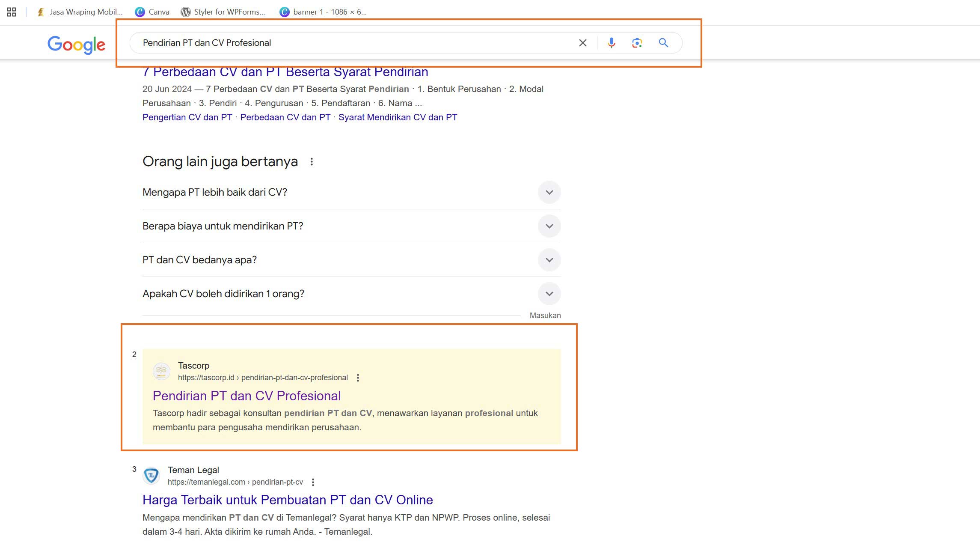Open the Canva bookmark
The image size is (980, 551).
[x=152, y=12]
